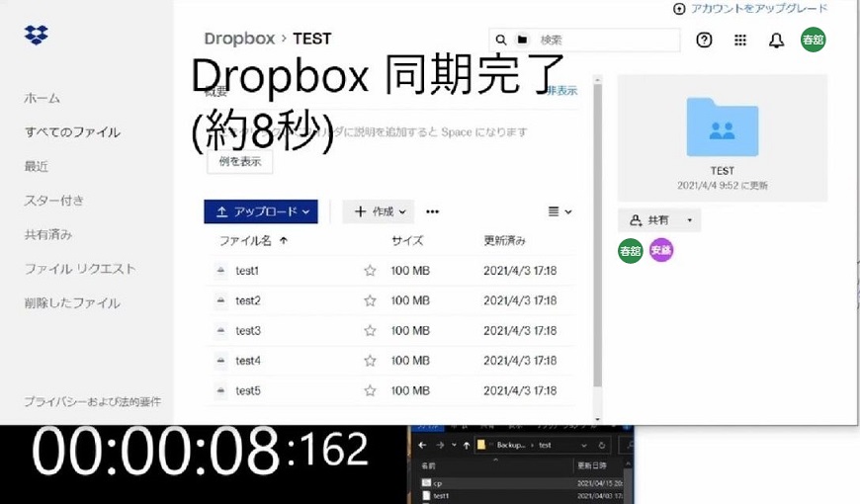Expand the 共有 share dropdown arrow
Screen dimensions: 860x504
[689, 220]
